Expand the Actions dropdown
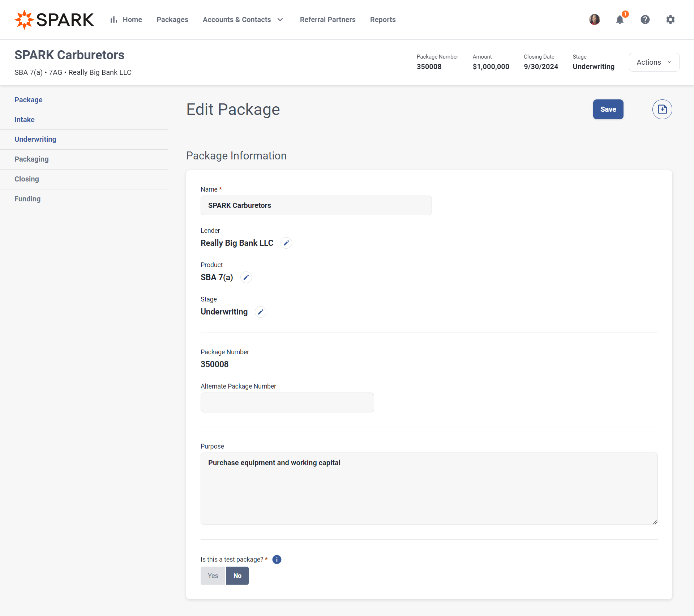The width and height of the screenshot is (694, 616). [654, 62]
